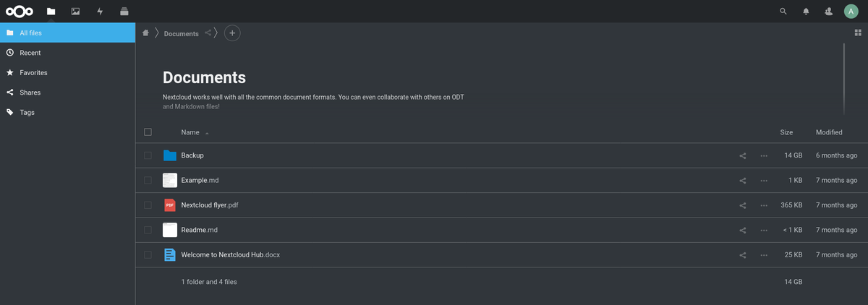Open Welcome to Nextcloud Hub.docx
868x305 pixels.
[230, 255]
